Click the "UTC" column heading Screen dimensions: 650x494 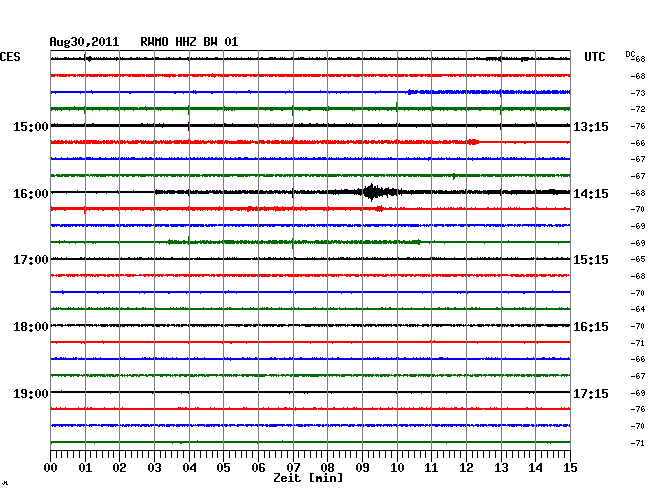594,57
